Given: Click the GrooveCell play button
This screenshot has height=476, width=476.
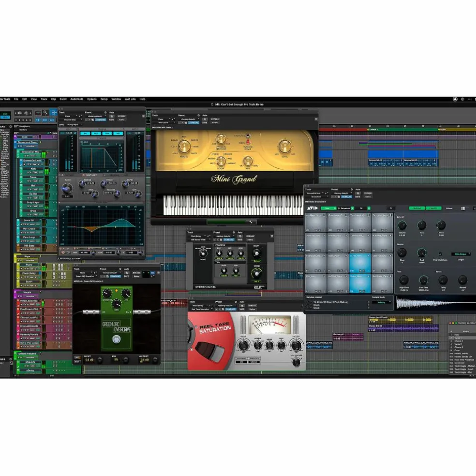Looking at the screenshot, I should [x=391, y=208].
